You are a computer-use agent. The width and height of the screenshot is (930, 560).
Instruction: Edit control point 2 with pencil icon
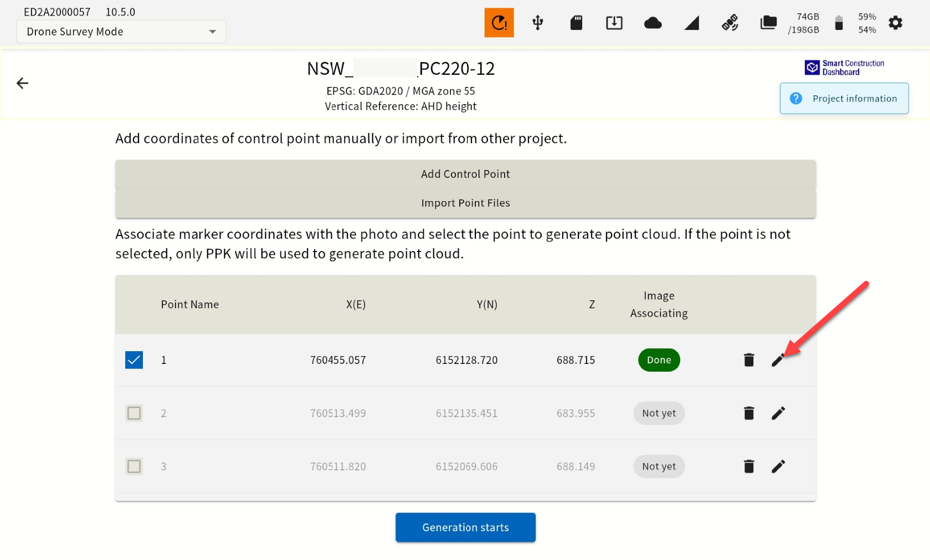(x=778, y=413)
